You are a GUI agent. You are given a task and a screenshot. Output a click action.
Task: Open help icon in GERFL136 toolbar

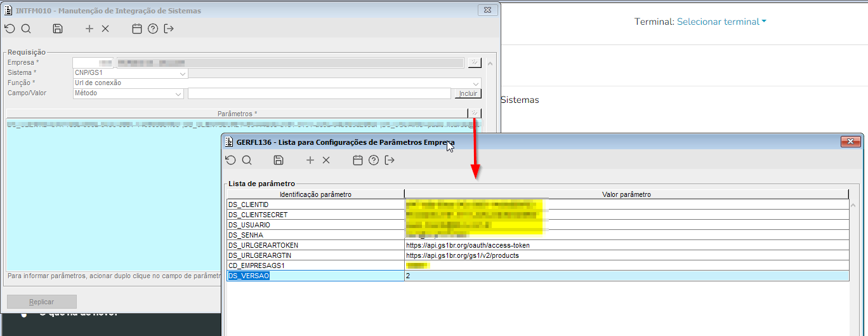click(x=374, y=160)
